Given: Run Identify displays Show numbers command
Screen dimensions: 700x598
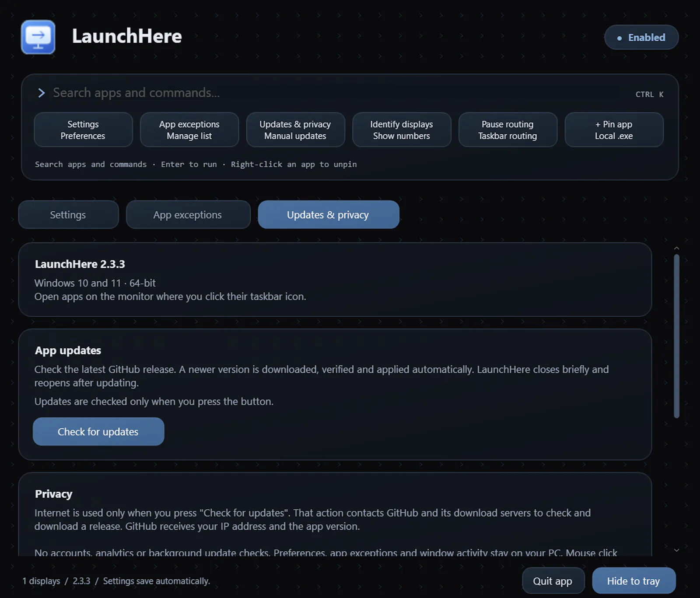Looking at the screenshot, I should pos(402,130).
